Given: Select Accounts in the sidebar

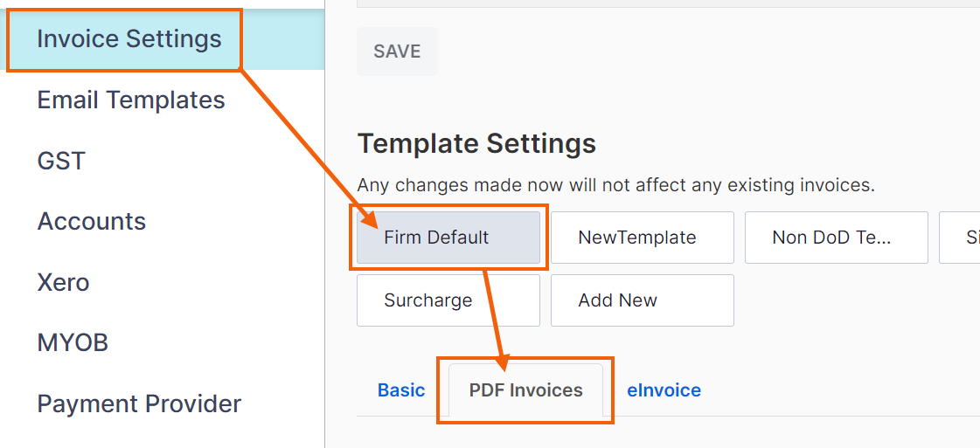Looking at the screenshot, I should point(91,222).
